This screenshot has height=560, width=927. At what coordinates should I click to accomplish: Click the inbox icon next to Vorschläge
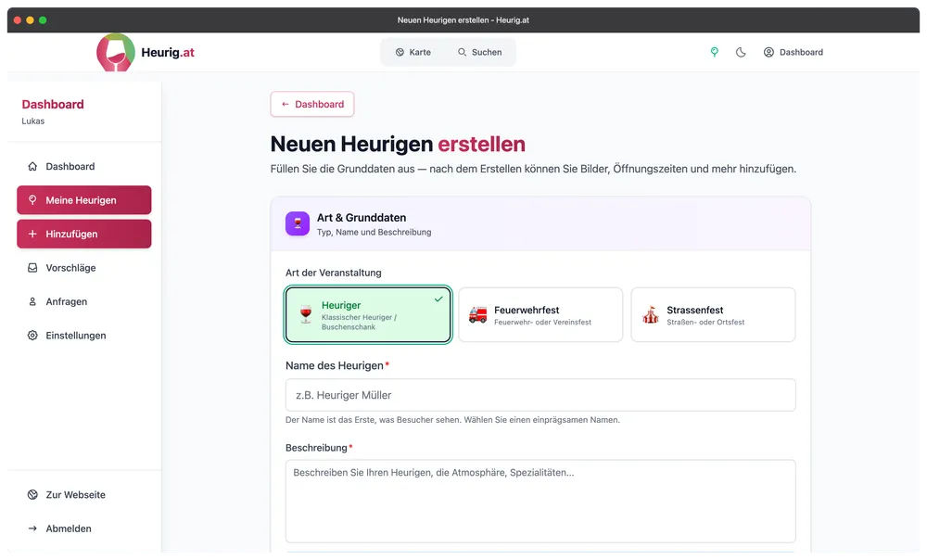[x=32, y=268]
